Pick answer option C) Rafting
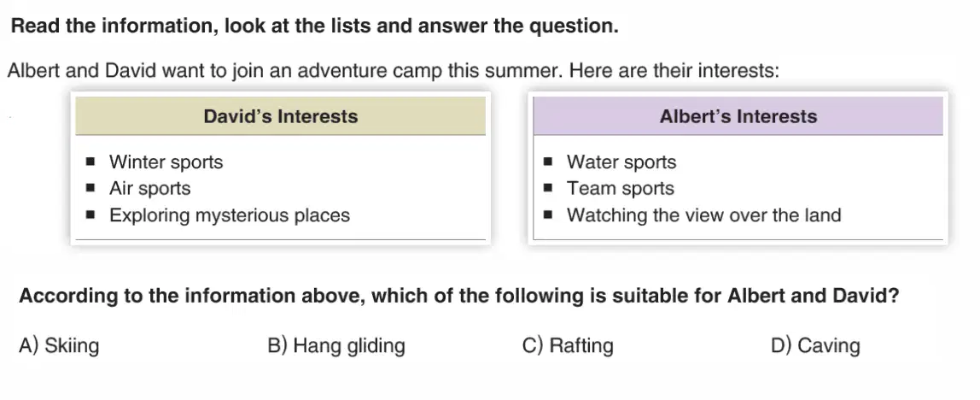The width and height of the screenshot is (980, 400). [568, 345]
